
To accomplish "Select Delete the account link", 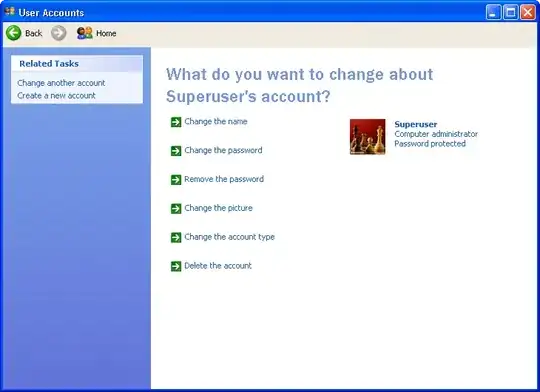I will pyautogui.click(x=218, y=266).
